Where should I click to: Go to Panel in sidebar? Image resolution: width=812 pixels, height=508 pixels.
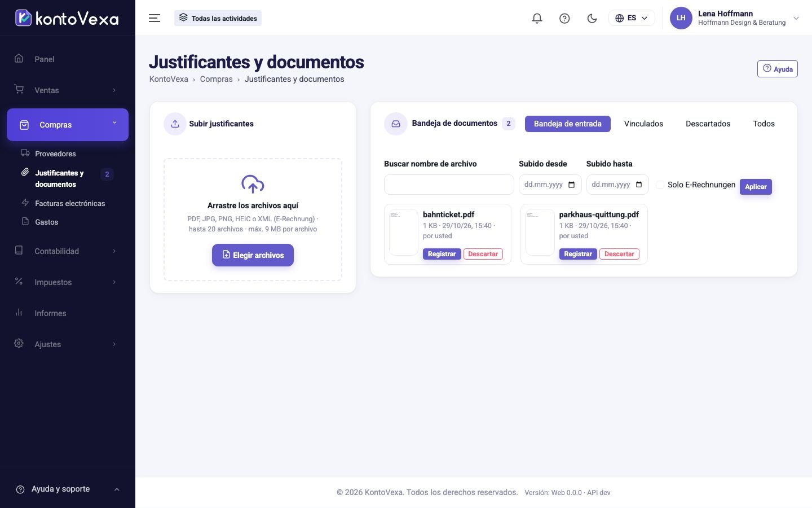68,59
